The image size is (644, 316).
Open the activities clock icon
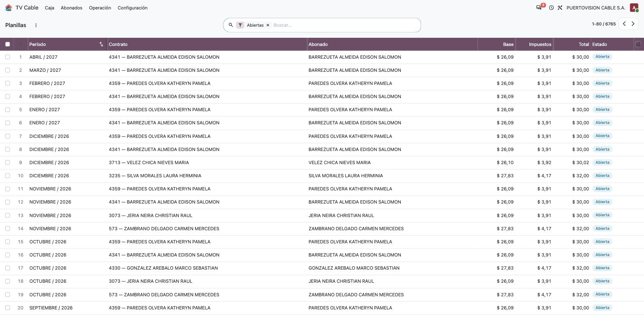[x=551, y=8]
